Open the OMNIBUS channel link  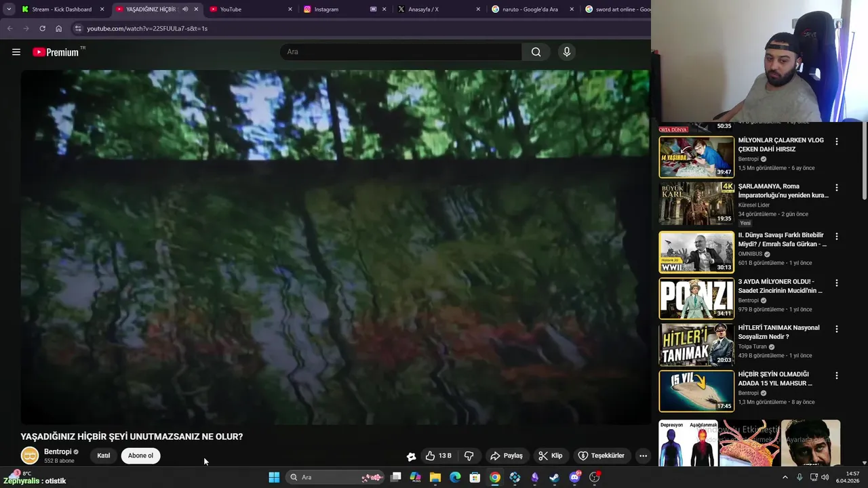tap(750, 254)
